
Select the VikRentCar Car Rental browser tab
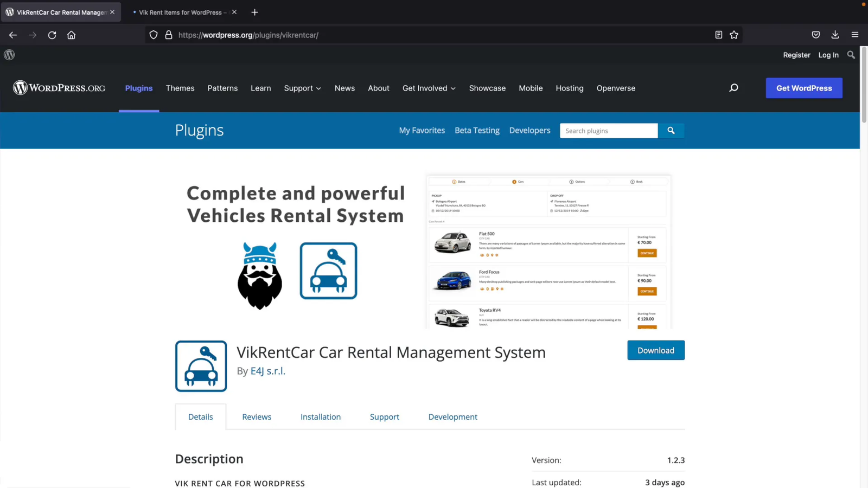(60, 12)
